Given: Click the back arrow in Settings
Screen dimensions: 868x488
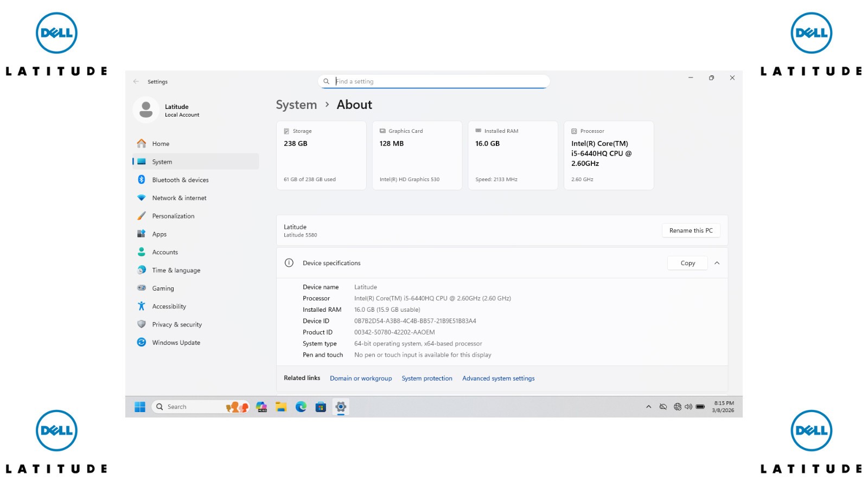Looking at the screenshot, I should click(x=136, y=81).
